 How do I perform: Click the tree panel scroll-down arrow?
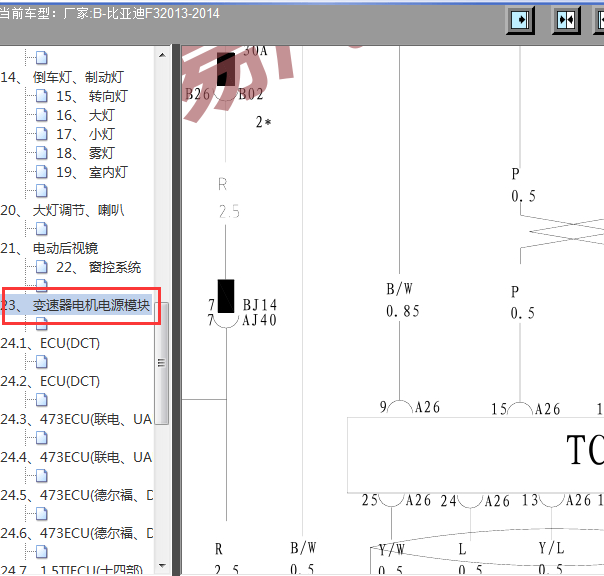[x=162, y=566]
